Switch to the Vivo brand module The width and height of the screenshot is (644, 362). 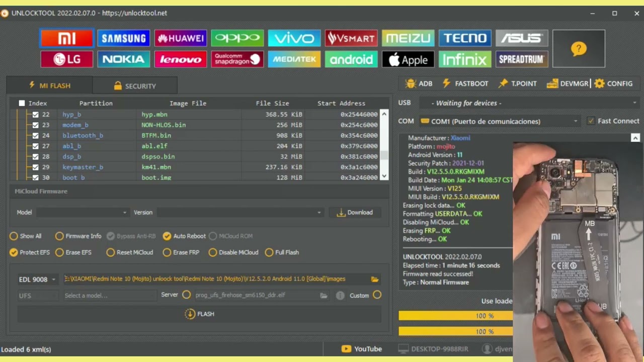(x=294, y=38)
